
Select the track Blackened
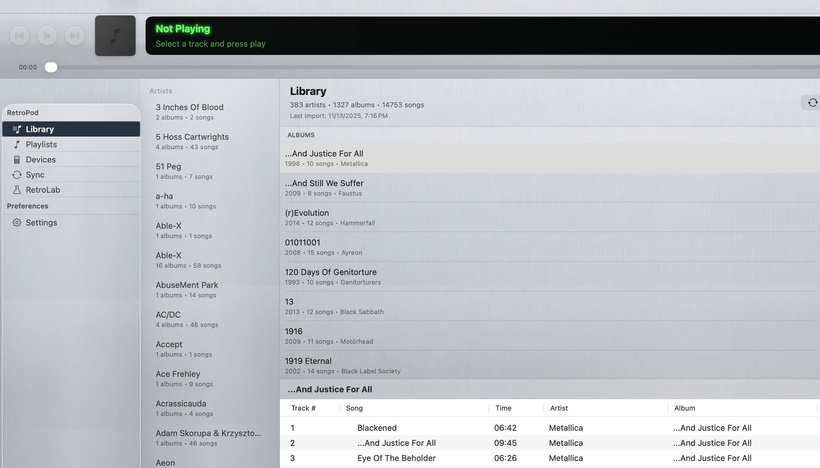point(377,428)
